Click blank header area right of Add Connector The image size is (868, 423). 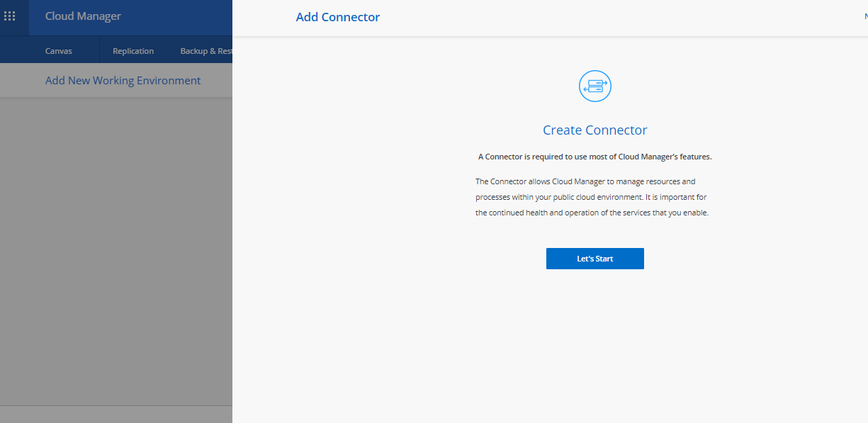tap(602, 17)
